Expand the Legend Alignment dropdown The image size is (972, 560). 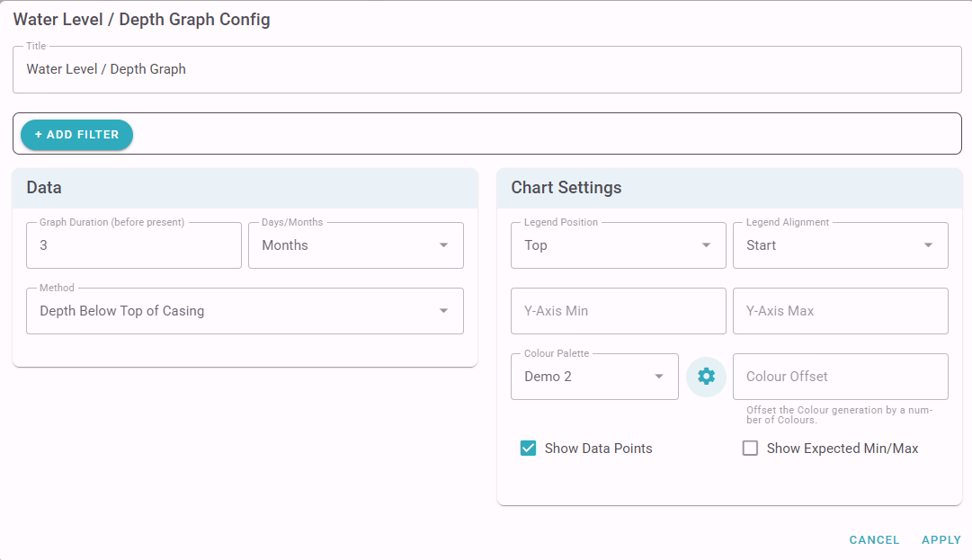840,245
